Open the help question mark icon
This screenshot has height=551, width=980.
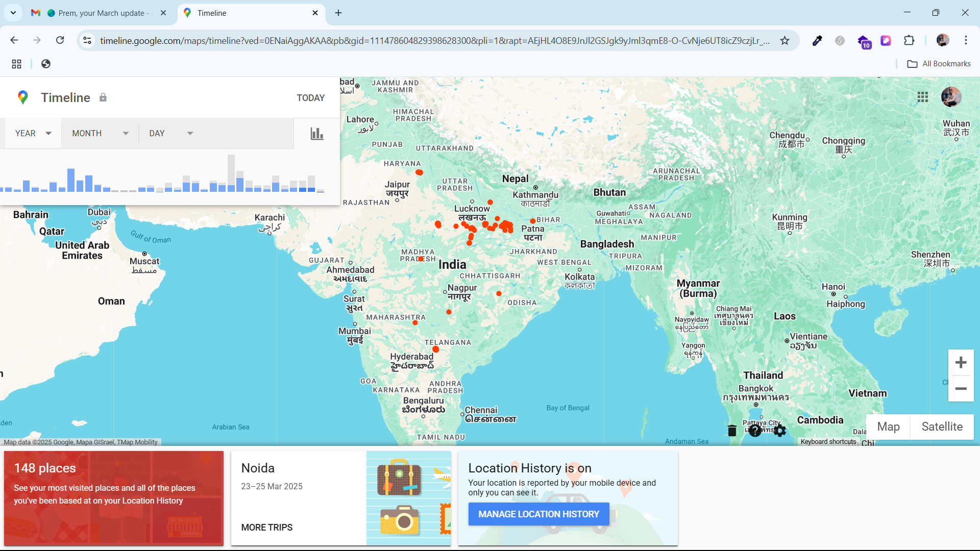[x=755, y=431]
